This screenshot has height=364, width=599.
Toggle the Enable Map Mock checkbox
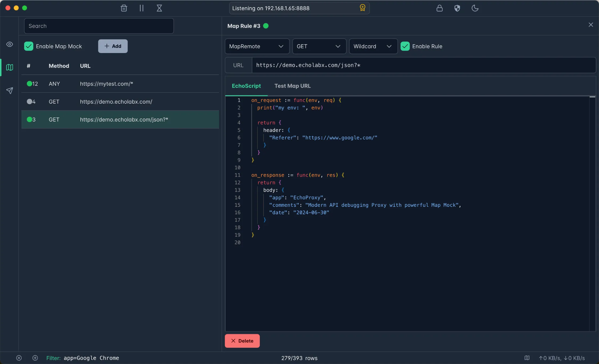29,46
